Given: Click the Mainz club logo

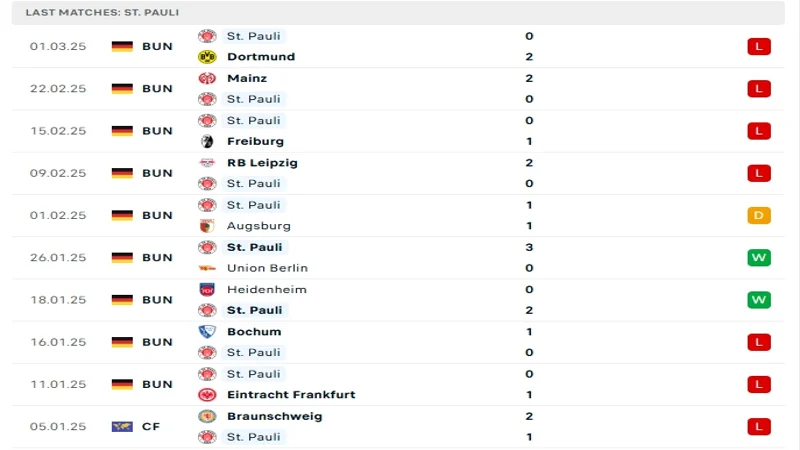Looking at the screenshot, I should point(207,78).
